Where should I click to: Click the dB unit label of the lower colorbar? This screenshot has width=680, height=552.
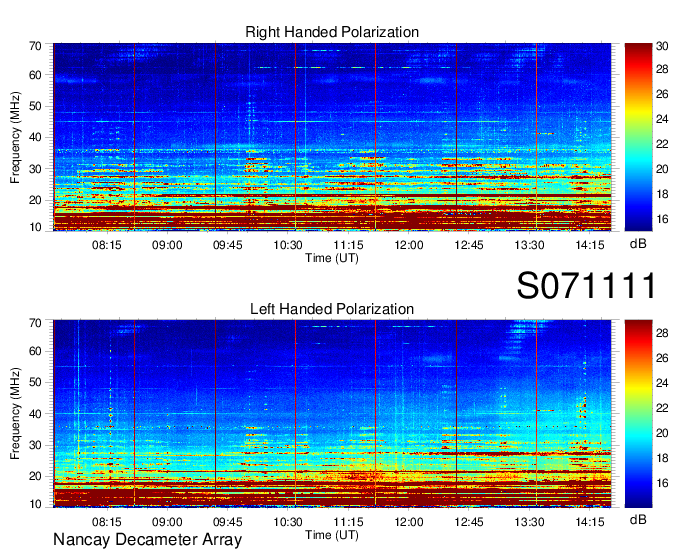tap(638, 519)
